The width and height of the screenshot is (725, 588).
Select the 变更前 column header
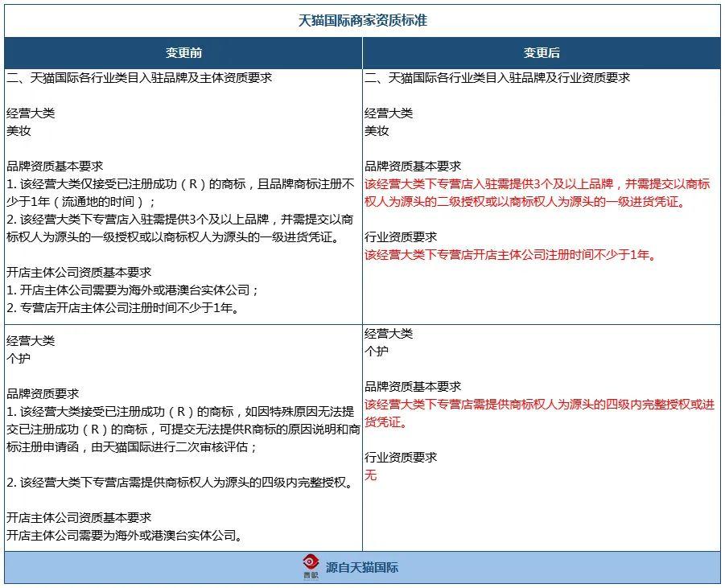pos(183,53)
